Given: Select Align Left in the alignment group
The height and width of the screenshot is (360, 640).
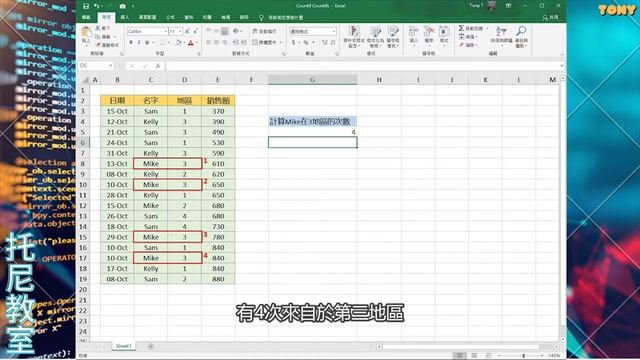Looking at the screenshot, I should [x=209, y=42].
